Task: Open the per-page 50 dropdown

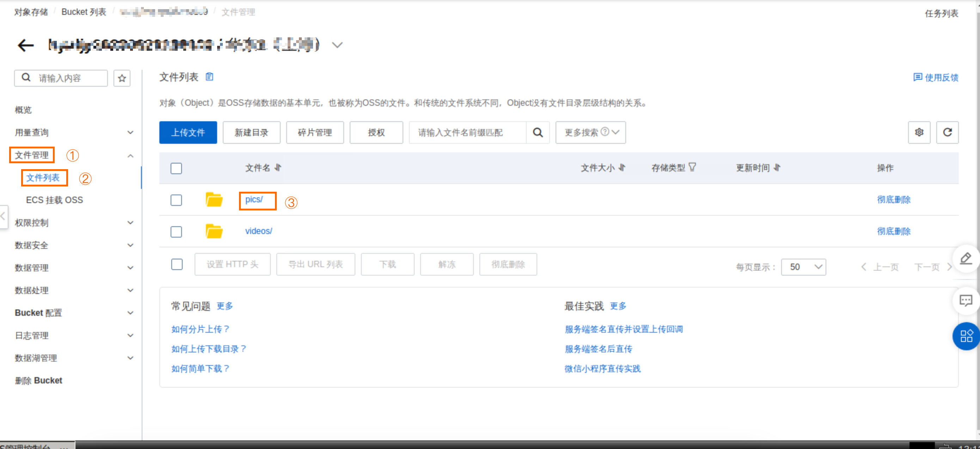Action: coord(803,267)
